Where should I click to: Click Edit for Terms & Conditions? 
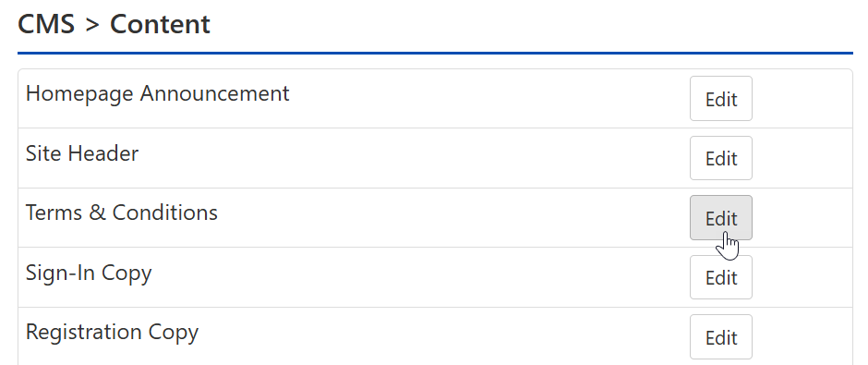721,218
